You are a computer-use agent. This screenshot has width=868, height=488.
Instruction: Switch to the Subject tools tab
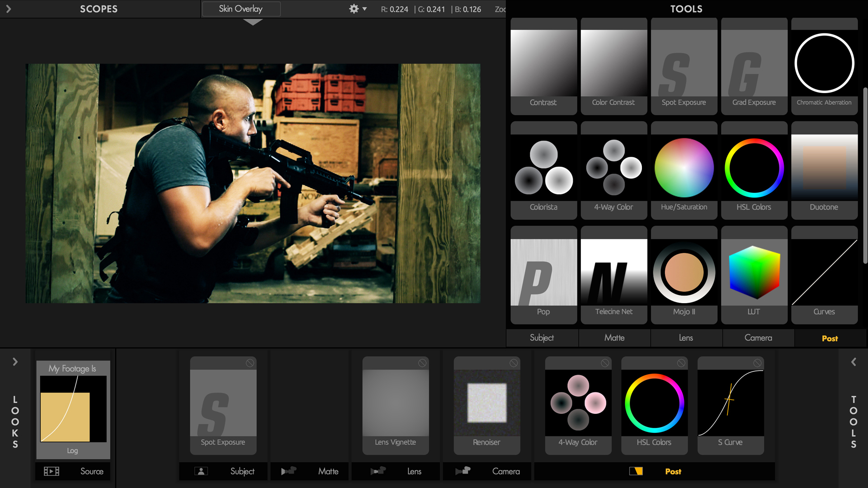coord(542,338)
